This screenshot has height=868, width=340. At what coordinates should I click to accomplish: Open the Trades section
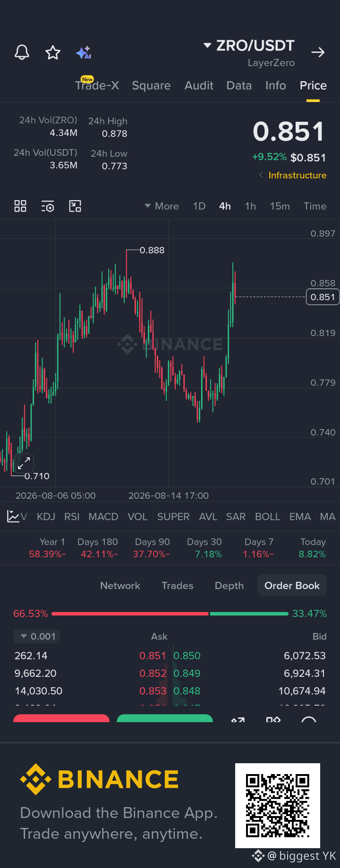pos(178,586)
